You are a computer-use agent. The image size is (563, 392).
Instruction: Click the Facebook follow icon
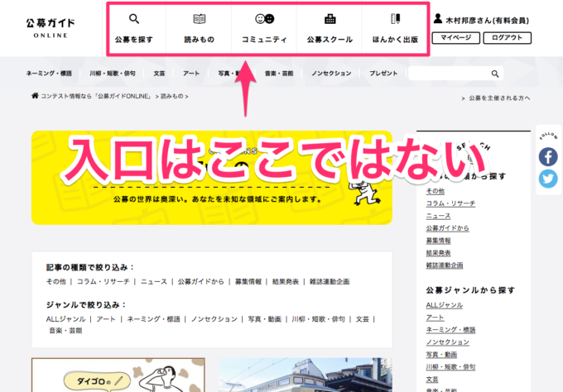[548, 156]
